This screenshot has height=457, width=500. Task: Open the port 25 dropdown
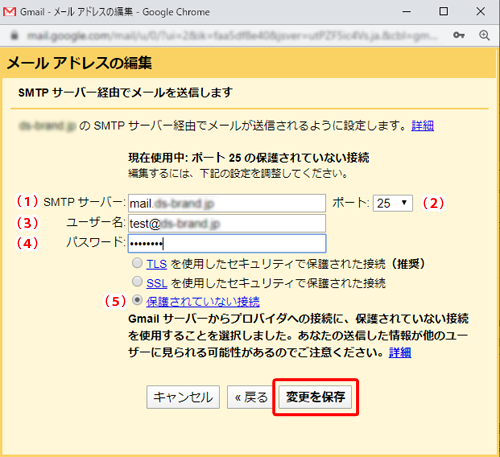(393, 203)
